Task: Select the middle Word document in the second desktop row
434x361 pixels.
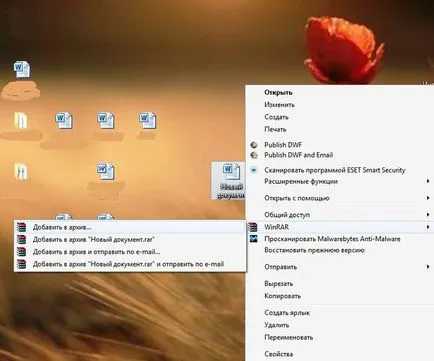Action: [106, 120]
